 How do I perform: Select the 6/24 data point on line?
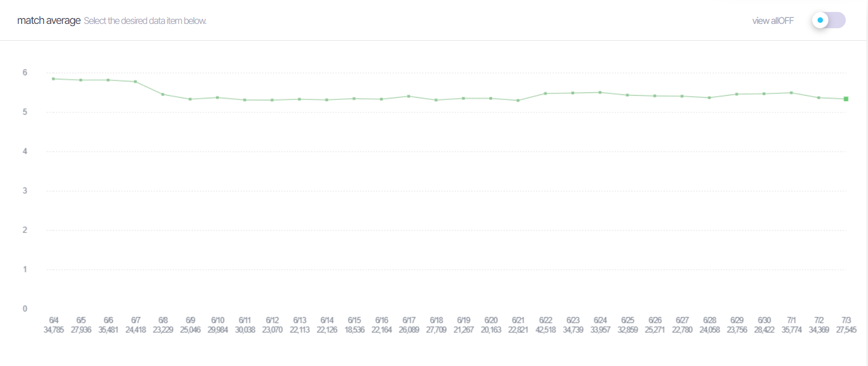(600, 92)
